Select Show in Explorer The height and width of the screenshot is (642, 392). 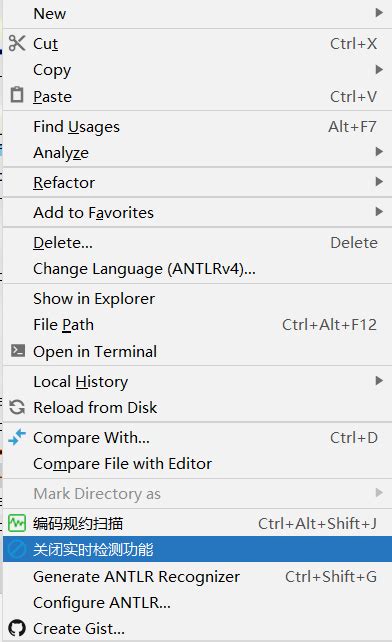pos(197,298)
